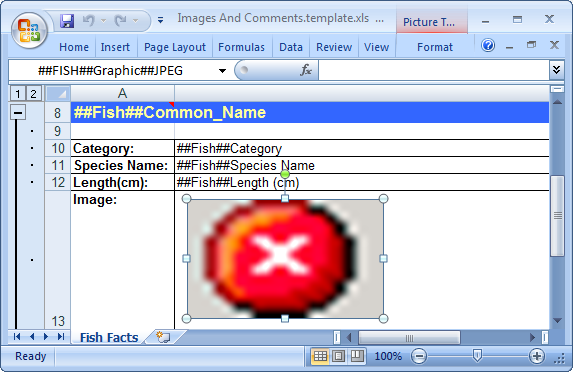Switch to Normal view in status bar
The height and width of the screenshot is (372, 573).
coord(320,356)
